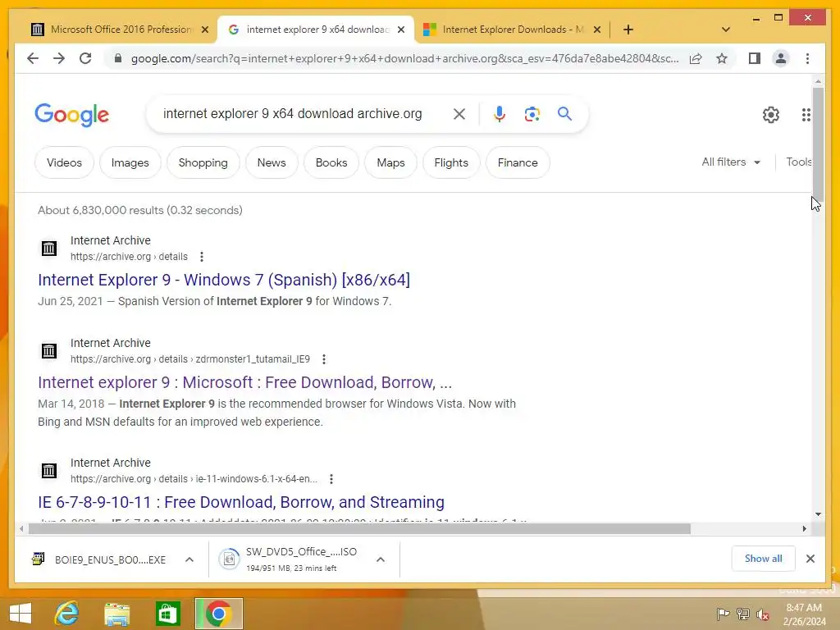Bookmark this page with the star icon

[x=722, y=58]
